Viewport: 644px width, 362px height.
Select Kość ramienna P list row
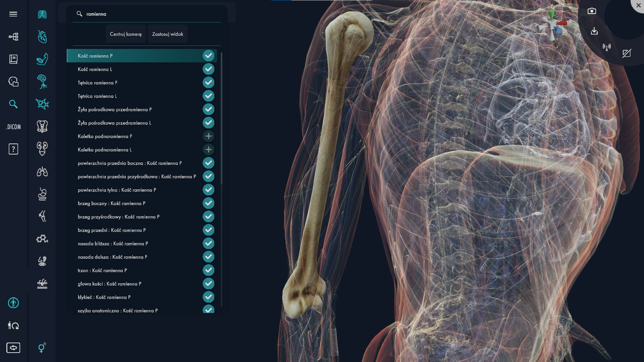click(142, 56)
